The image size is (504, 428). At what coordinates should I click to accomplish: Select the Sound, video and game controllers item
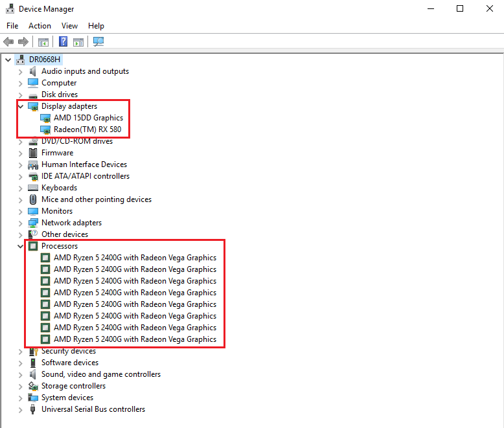[x=100, y=374]
